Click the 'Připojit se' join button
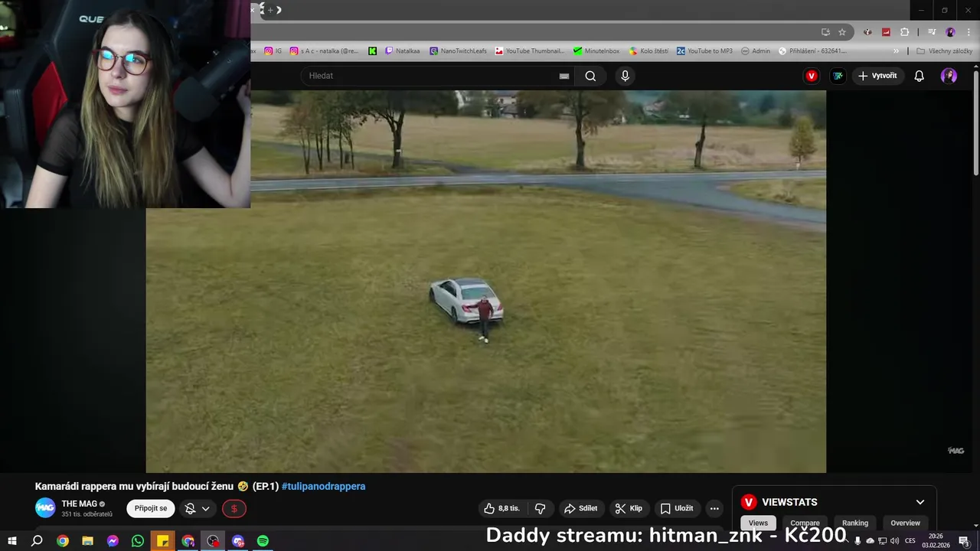Image resolution: width=980 pixels, height=551 pixels. pyautogui.click(x=151, y=508)
